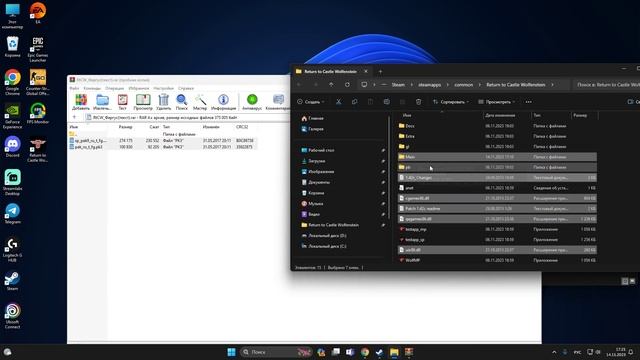Click the Explorer Up arrow button
640x360 pixels.
click(x=331, y=84)
